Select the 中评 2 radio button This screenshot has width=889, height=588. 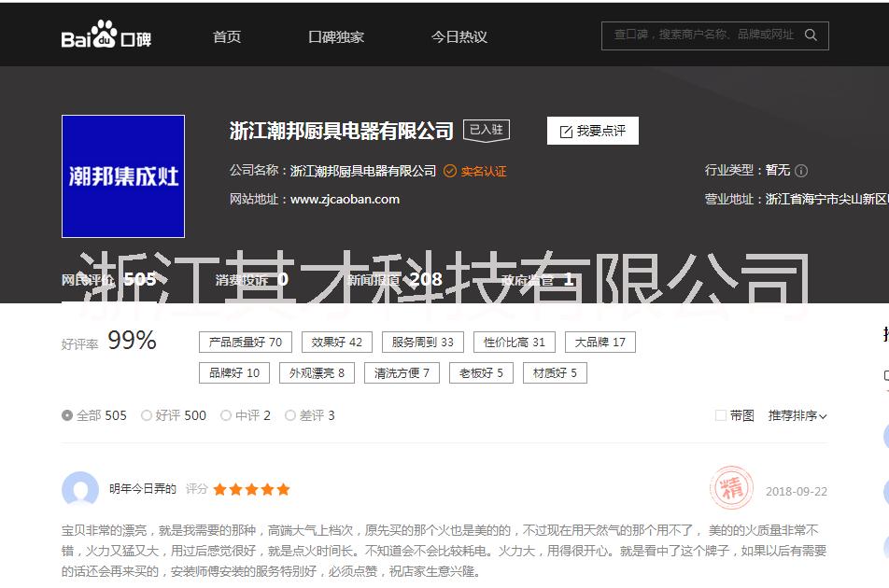[x=226, y=415]
